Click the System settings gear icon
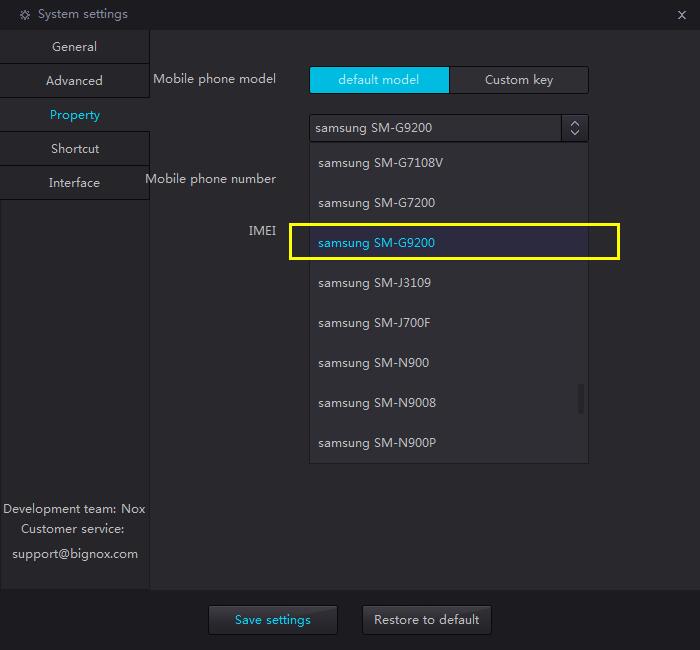This screenshot has width=700, height=650. tap(25, 15)
